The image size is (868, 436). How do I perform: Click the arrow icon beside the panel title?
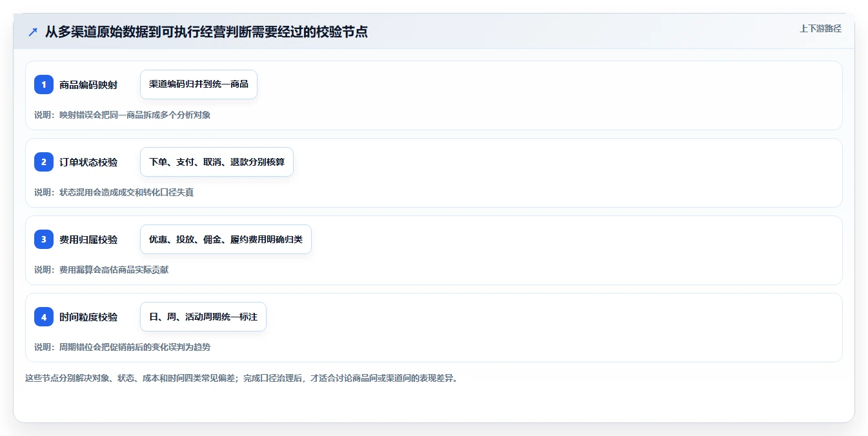tap(33, 32)
